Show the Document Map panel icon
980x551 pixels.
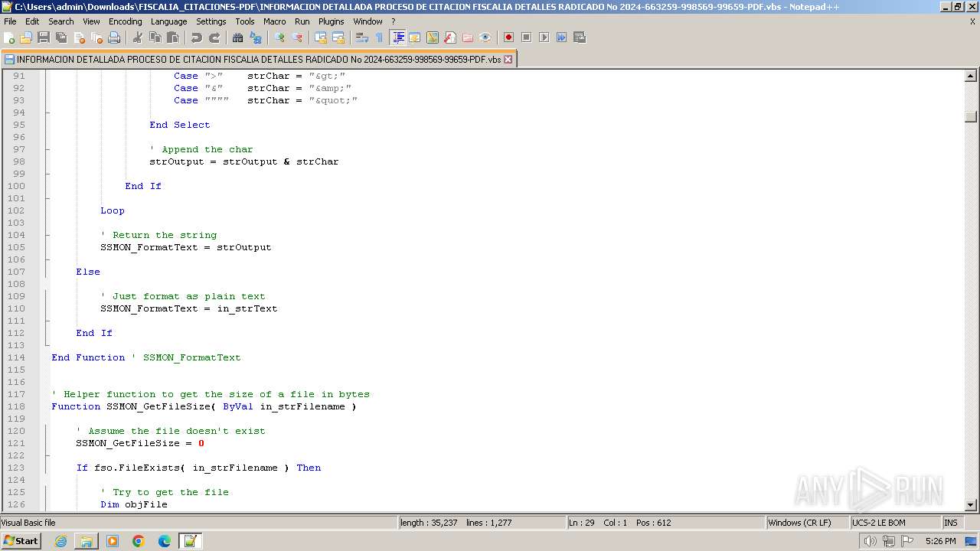(433, 37)
